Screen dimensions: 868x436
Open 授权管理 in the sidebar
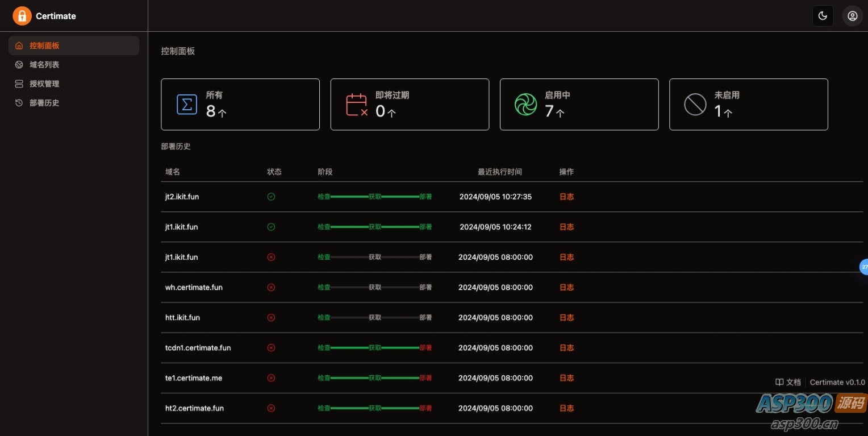click(74, 84)
